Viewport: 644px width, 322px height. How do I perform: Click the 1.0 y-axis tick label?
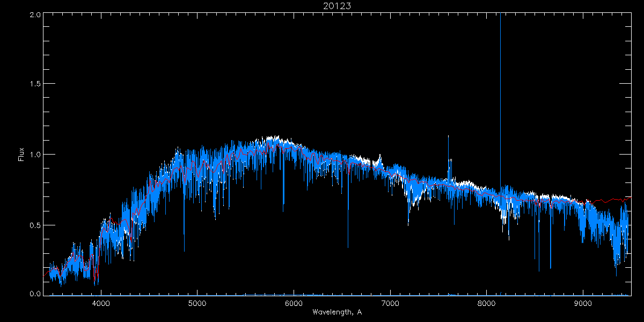coord(35,155)
